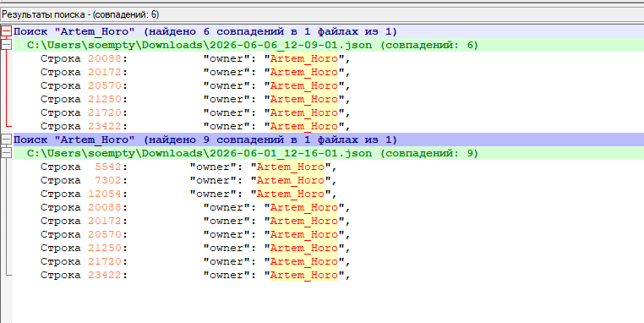Open line 20172 in 06-06 file
The width and height of the screenshot is (644, 323).
click(x=195, y=73)
